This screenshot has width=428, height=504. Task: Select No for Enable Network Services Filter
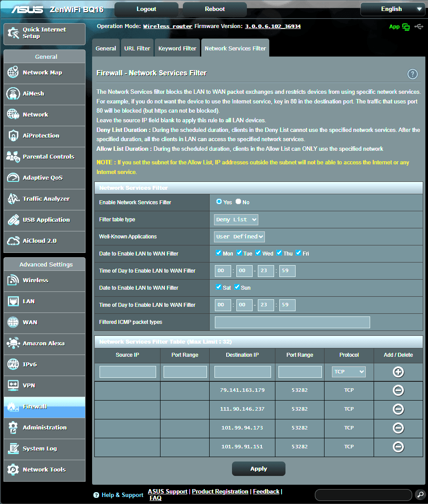239,202
